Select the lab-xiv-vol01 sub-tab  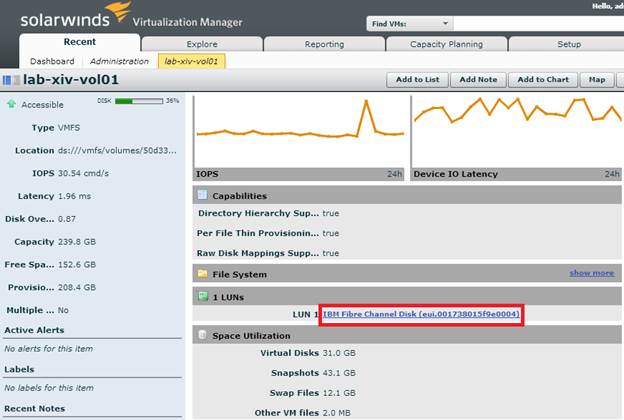tap(191, 61)
